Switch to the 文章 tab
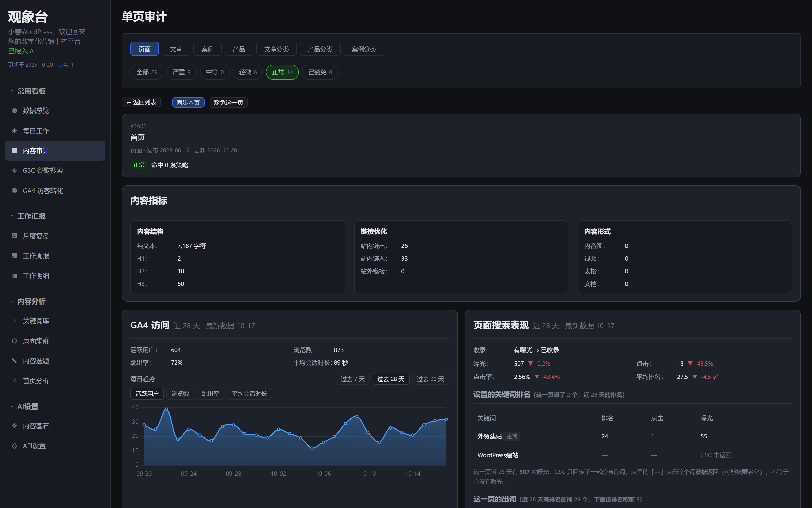Image resolution: width=812 pixels, height=508 pixels. [x=176, y=49]
